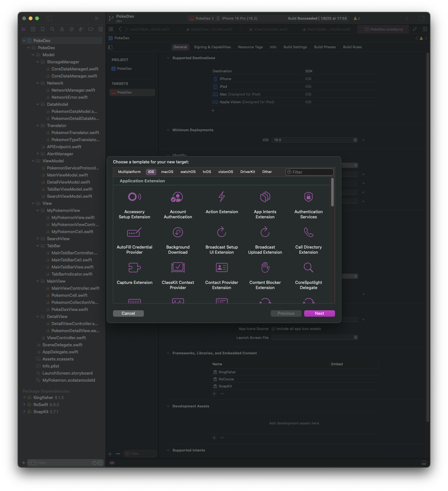Viewport: 448px width, 491px height.
Task: Select the Accessory Setup Extension template icon
Action: 135,197
